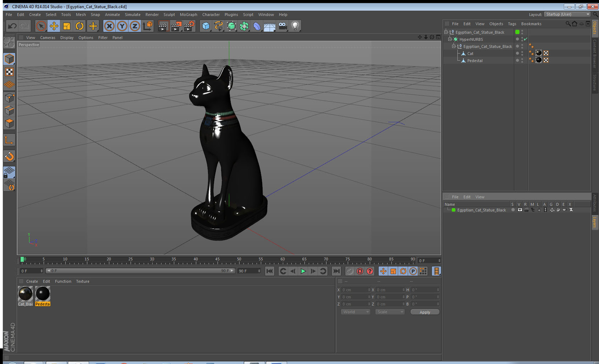Open the Cameras menu in the viewport
The image size is (599, 364).
click(47, 37)
